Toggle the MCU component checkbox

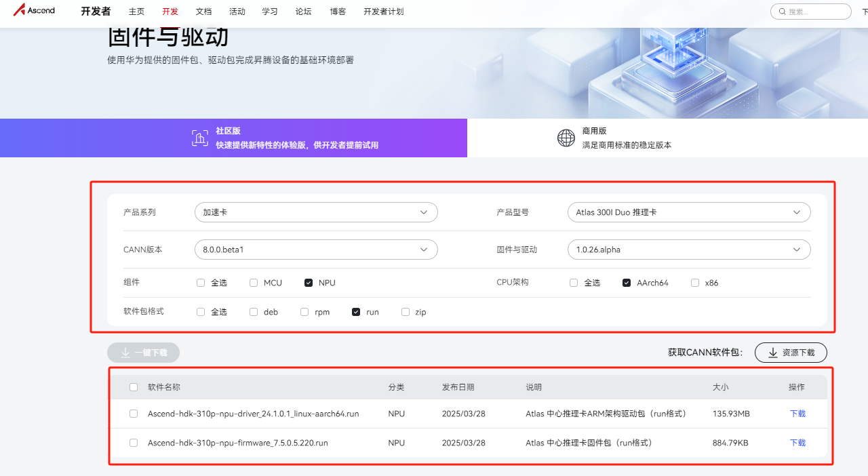(x=254, y=283)
